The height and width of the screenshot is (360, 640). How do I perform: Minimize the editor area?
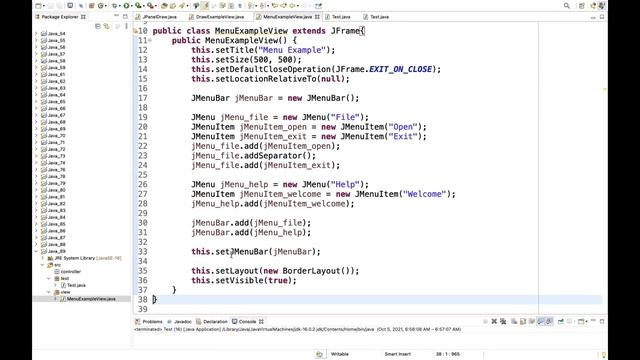point(593,17)
